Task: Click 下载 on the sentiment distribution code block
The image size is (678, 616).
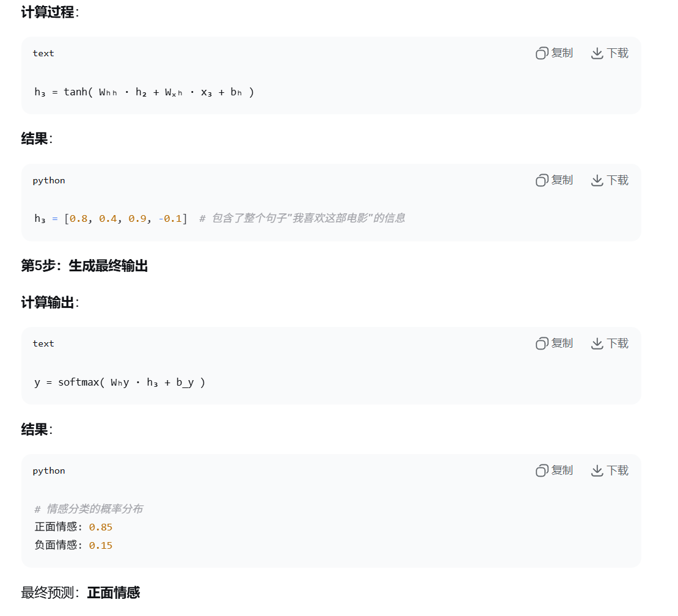Action: click(x=617, y=471)
